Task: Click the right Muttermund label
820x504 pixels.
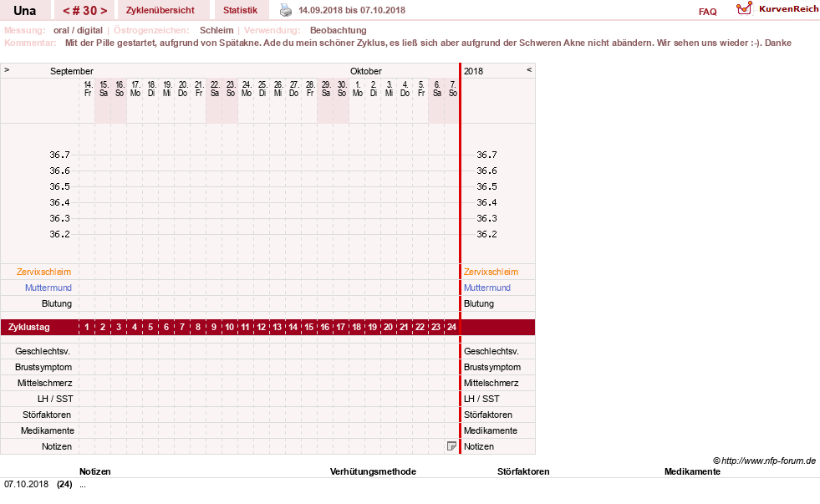Action: tap(486, 288)
